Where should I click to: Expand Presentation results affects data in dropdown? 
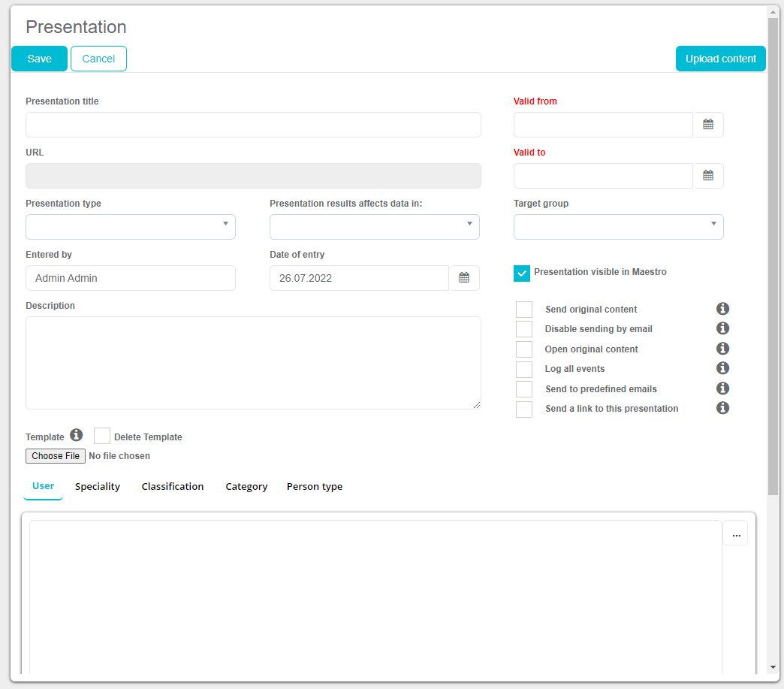coord(374,227)
